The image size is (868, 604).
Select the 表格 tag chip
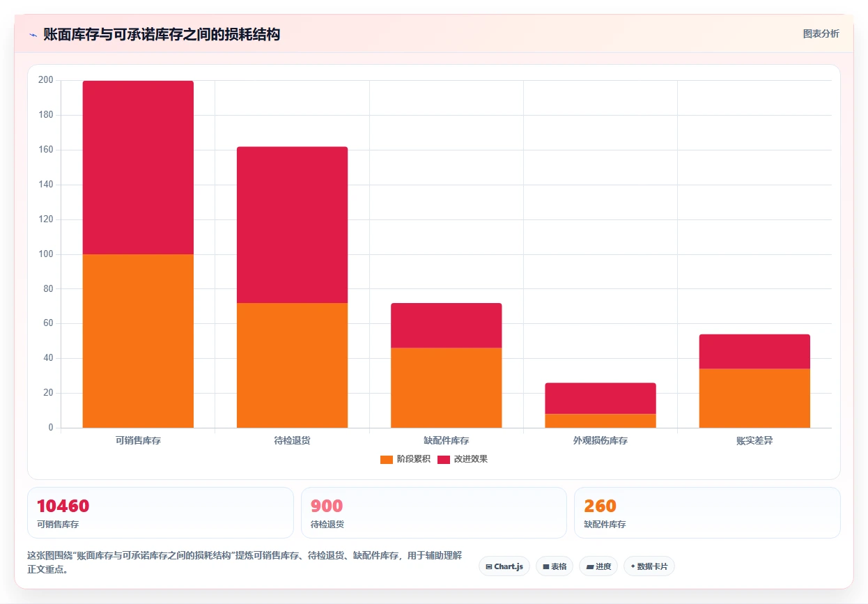(555, 566)
